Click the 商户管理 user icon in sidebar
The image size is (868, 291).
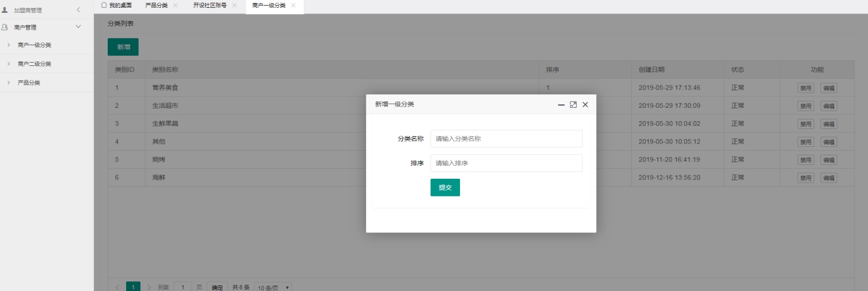pos(5,27)
